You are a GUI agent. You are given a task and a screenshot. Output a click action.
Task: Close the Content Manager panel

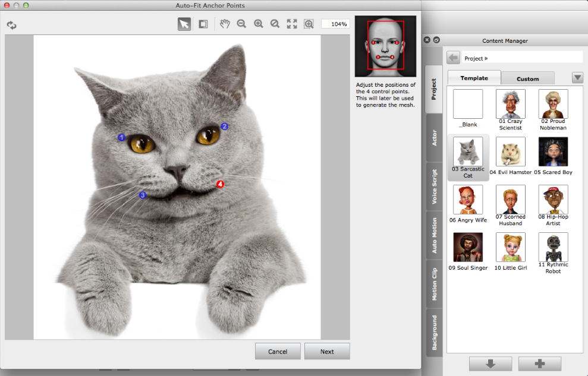pyautogui.click(x=427, y=40)
